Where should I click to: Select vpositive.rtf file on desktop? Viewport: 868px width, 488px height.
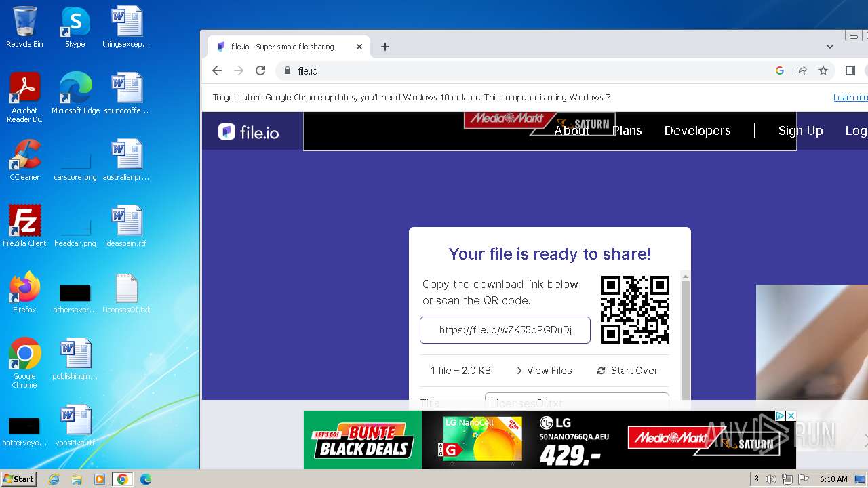point(75,426)
